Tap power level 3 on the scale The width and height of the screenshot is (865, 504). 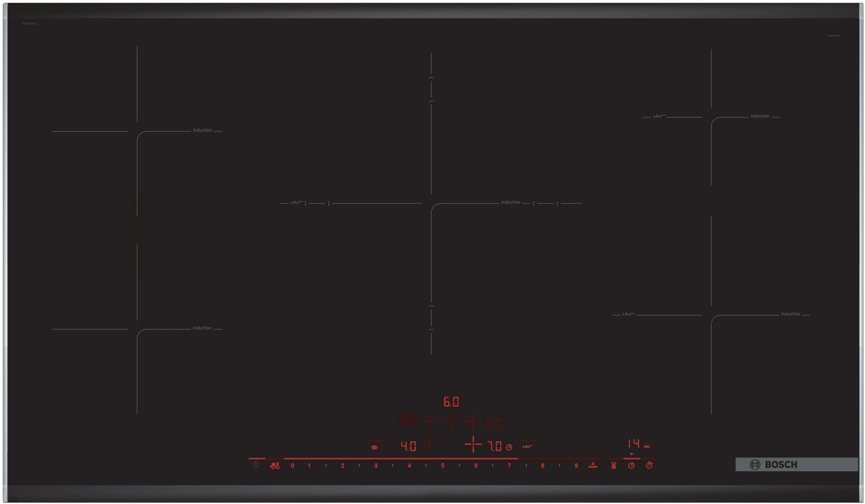(x=376, y=466)
